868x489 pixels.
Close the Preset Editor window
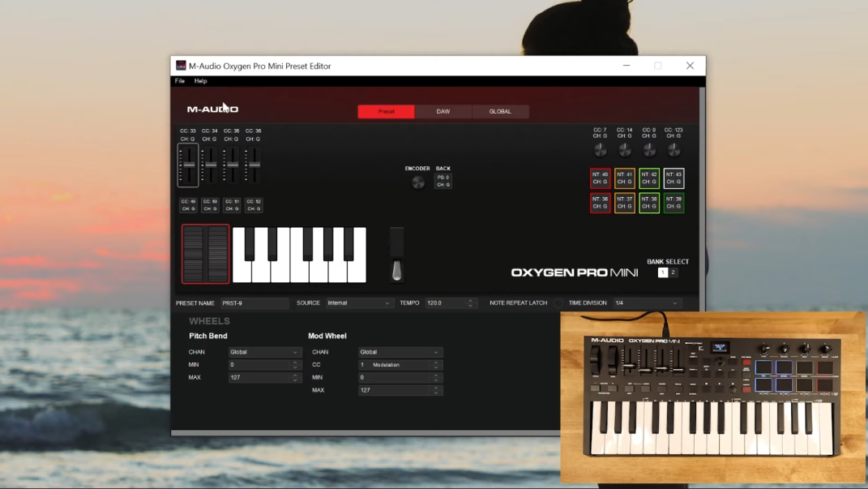690,66
